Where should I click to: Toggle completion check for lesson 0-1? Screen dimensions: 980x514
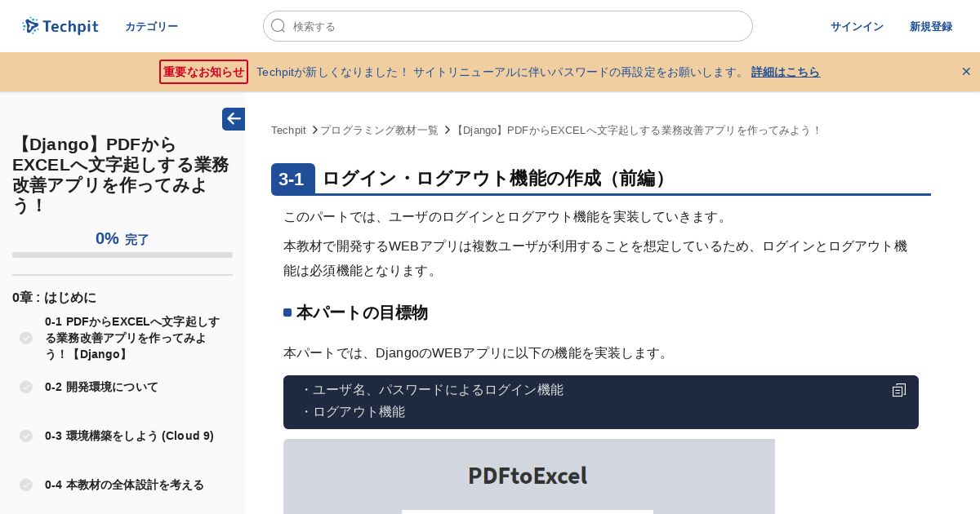26,338
